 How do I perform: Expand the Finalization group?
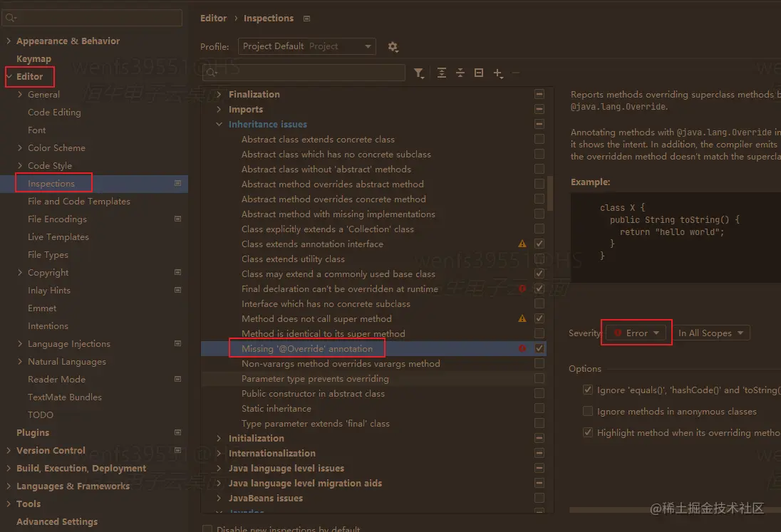(x=219, y=95)
